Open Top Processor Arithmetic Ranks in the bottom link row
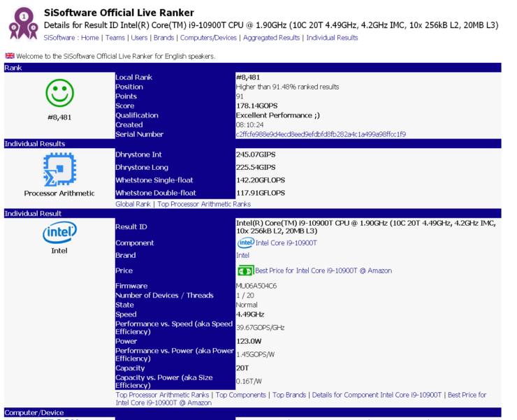This screenshot has height=420, width=517. tap(162, 395)
